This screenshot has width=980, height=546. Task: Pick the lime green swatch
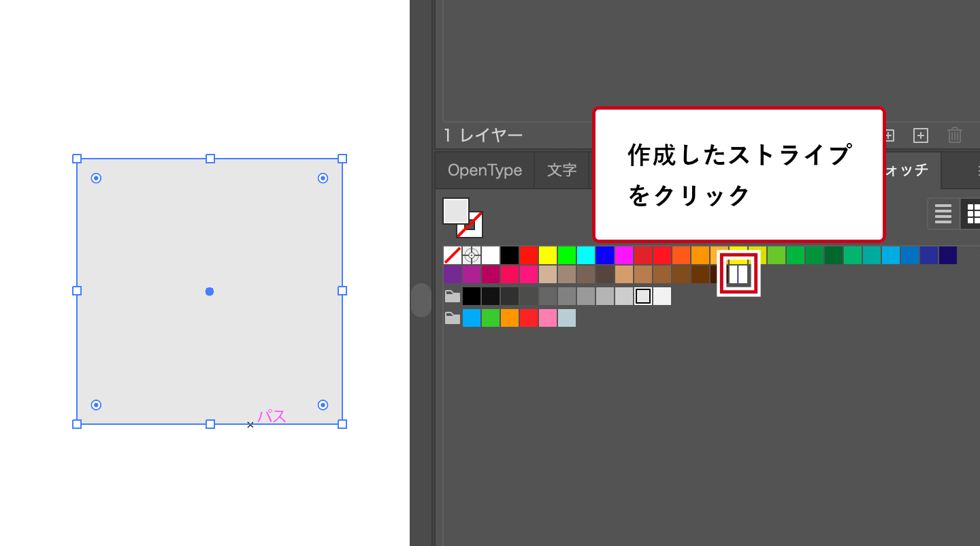coord(777,255)
